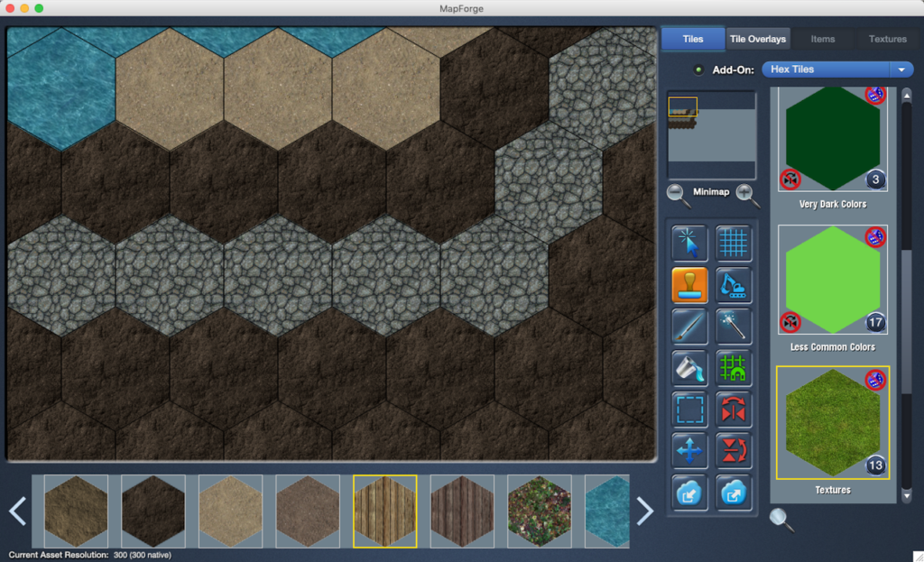This screenshot has height=562, width=924.
Task: Select the move tool with blue arrows
Action: 689,451
